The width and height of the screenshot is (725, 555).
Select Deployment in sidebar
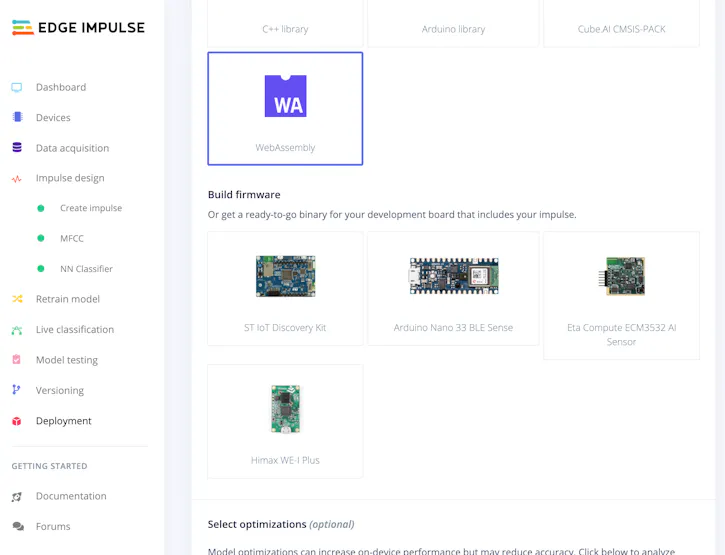tap(64, 421)
